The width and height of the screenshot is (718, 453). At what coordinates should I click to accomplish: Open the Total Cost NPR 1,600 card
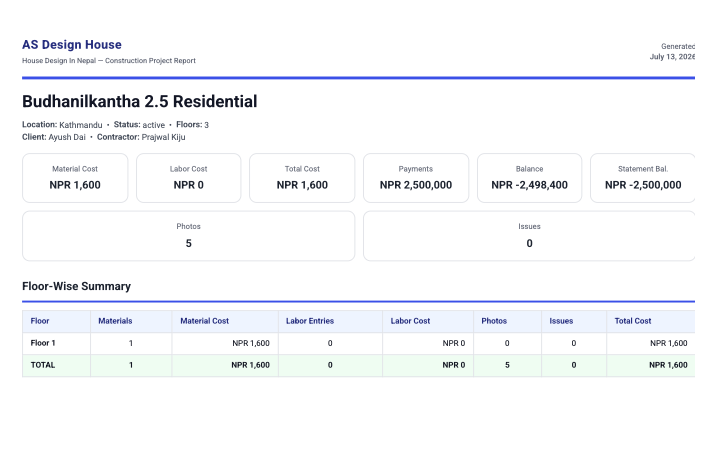(302, 178)
